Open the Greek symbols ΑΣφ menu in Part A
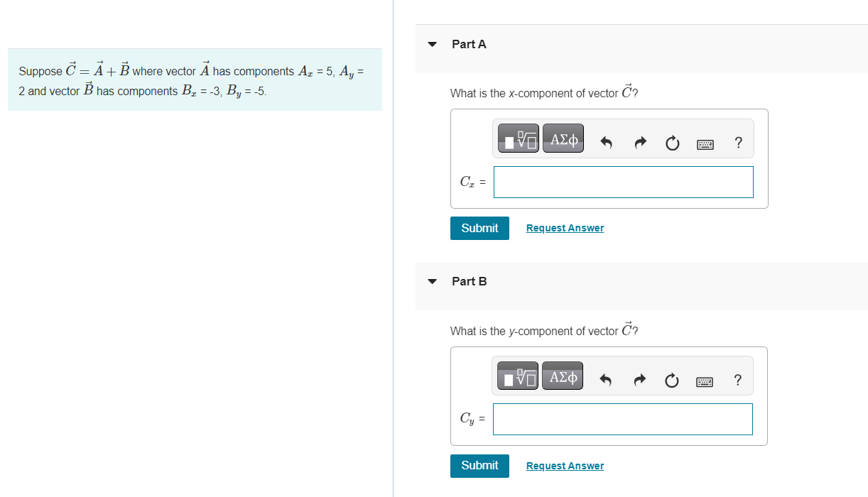 click(x=563, y=138)
